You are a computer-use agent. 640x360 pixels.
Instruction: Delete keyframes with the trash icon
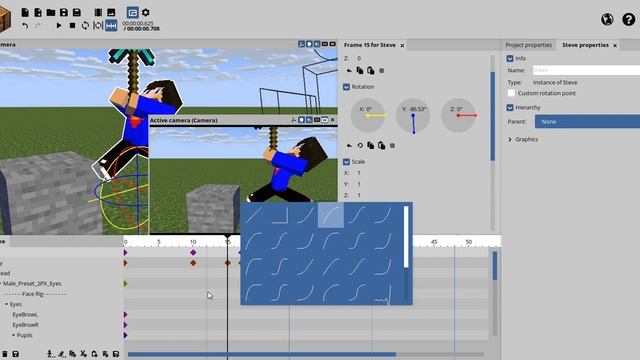[x=4, y=354]
